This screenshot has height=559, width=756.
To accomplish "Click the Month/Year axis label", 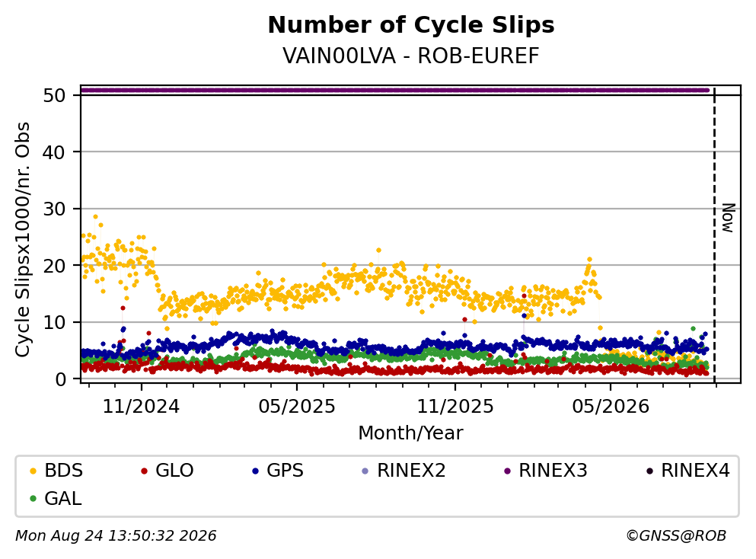I will (410, 433).
